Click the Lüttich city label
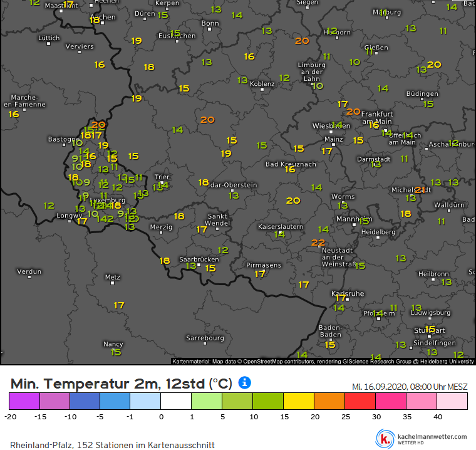The width and height of the screenshot is (476, 450). pyautogui.click(x=49, y=38)
